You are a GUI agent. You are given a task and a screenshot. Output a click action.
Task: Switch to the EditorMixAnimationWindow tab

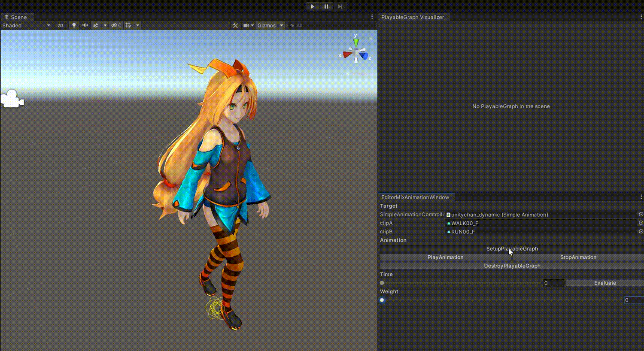click(415, 197)
